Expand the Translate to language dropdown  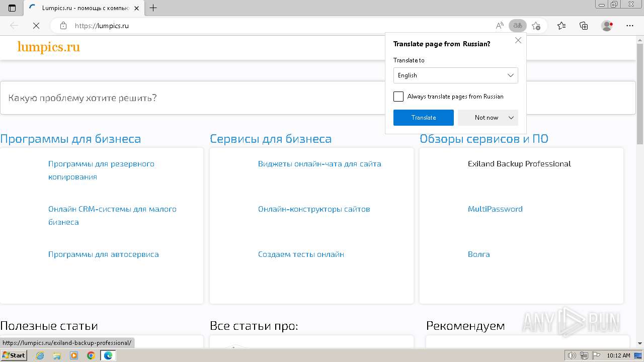pyautogui.click(x=455, y=75)
